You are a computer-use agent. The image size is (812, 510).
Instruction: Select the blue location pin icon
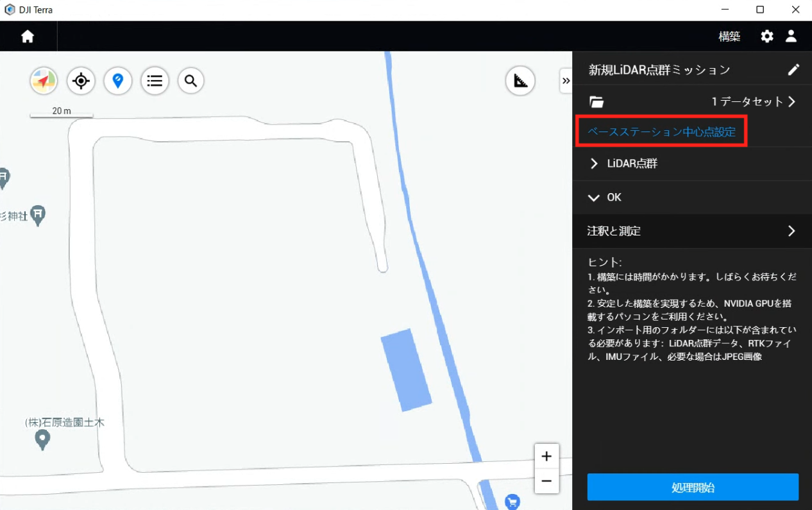point(117,80)
